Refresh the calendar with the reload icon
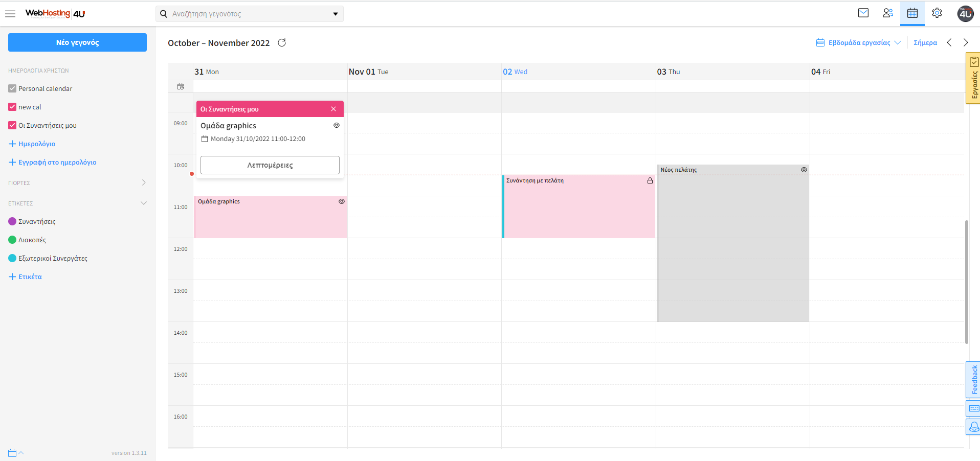This screenshot has height=461, width=980. coord(282,43)
